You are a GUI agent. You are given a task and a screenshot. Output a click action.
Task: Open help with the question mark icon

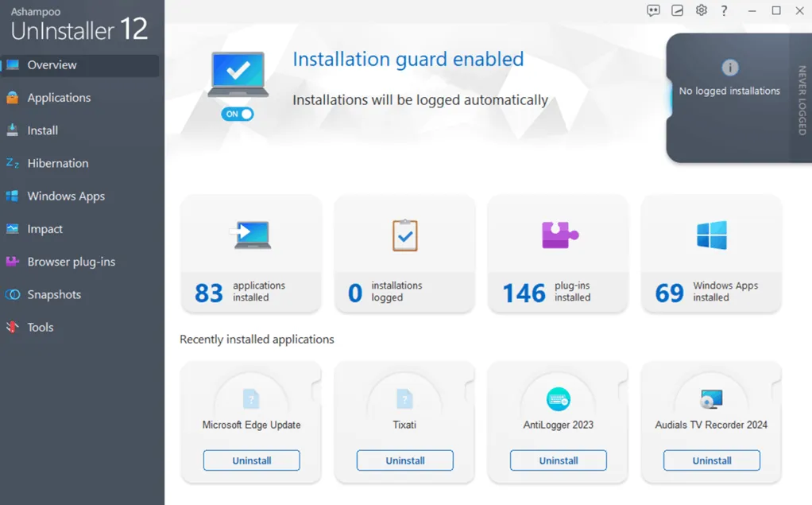click(724, 10)
